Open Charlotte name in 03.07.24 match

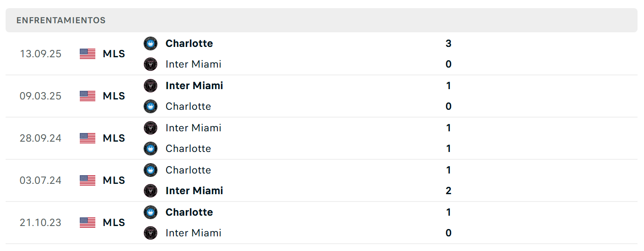(188, 170)
